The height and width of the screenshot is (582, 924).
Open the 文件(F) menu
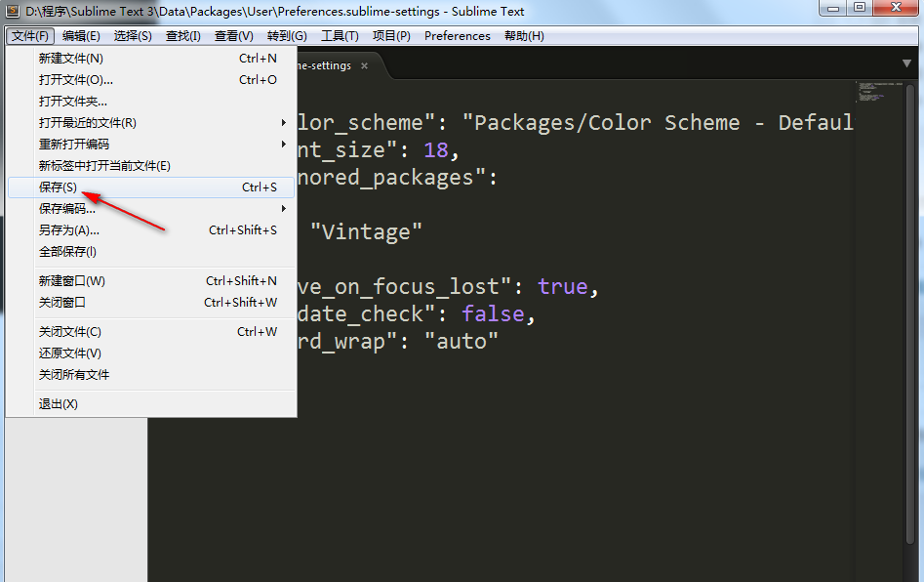[30, 36]
